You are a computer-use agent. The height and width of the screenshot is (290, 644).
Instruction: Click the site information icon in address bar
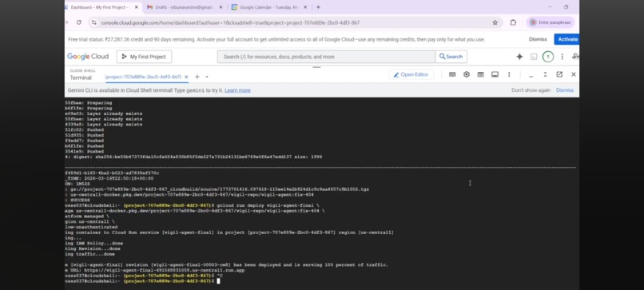point(94,22)
